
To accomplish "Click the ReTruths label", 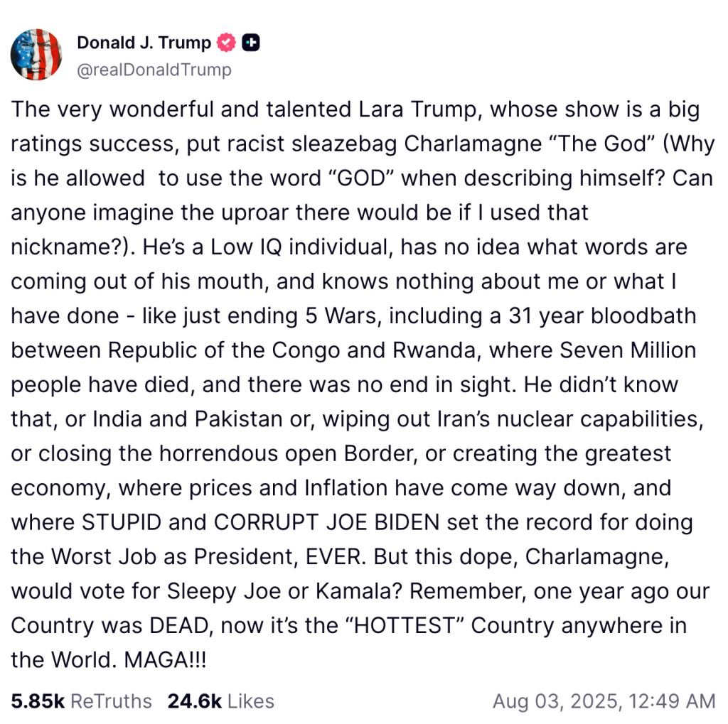I will (111, 701).
